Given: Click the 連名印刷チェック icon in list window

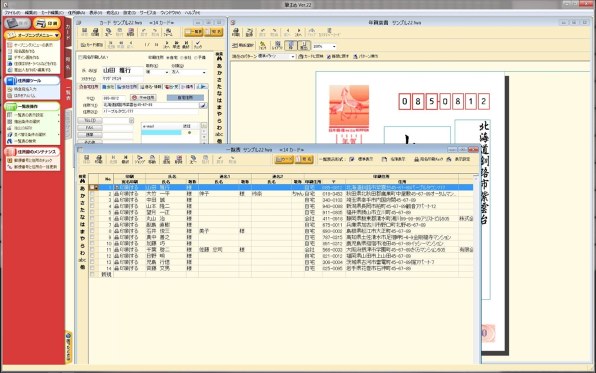Looking at the screenshot, I should point(428,159).
